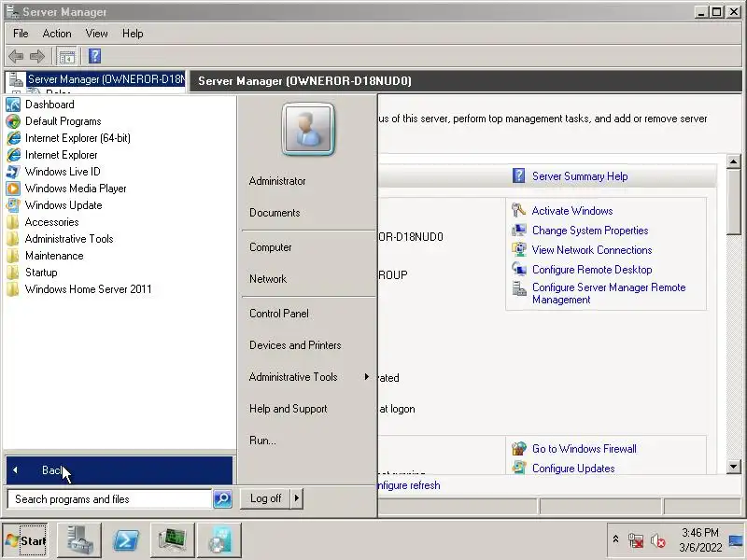Expand Administrative Tools folder in programs list
747x560 pixels.
[69, 239]
